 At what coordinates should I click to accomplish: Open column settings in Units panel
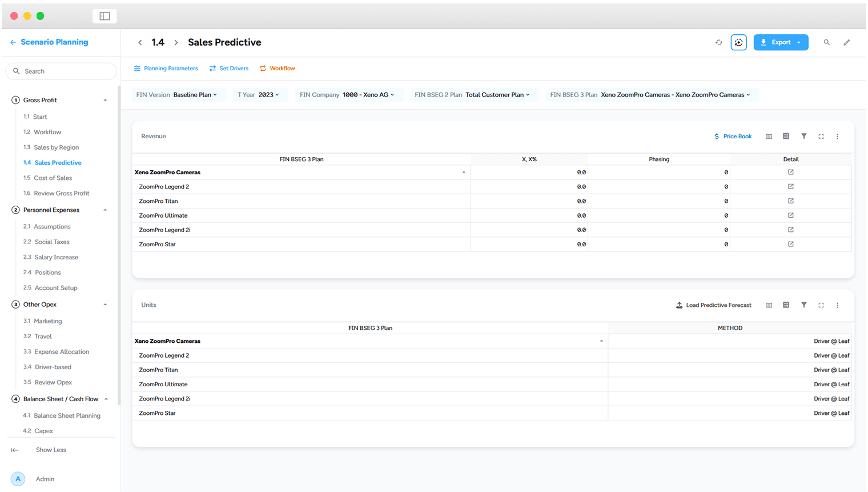click(769, 305)
